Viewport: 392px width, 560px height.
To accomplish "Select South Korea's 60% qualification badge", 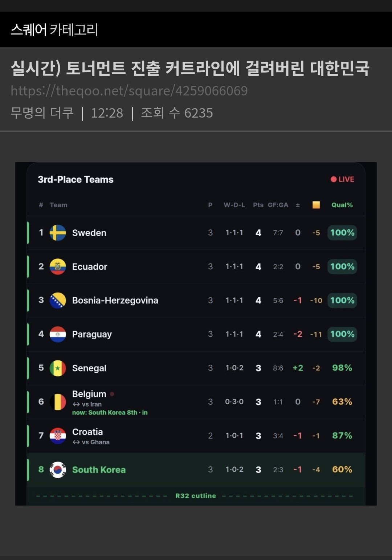I will pyautogui.click(x=342, y=470).
